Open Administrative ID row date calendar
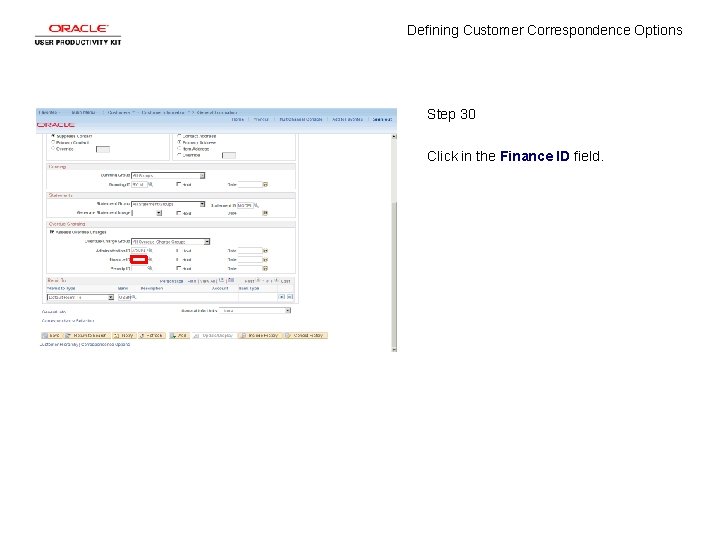This screenshot has height=540, width=720. pos(265,251)
